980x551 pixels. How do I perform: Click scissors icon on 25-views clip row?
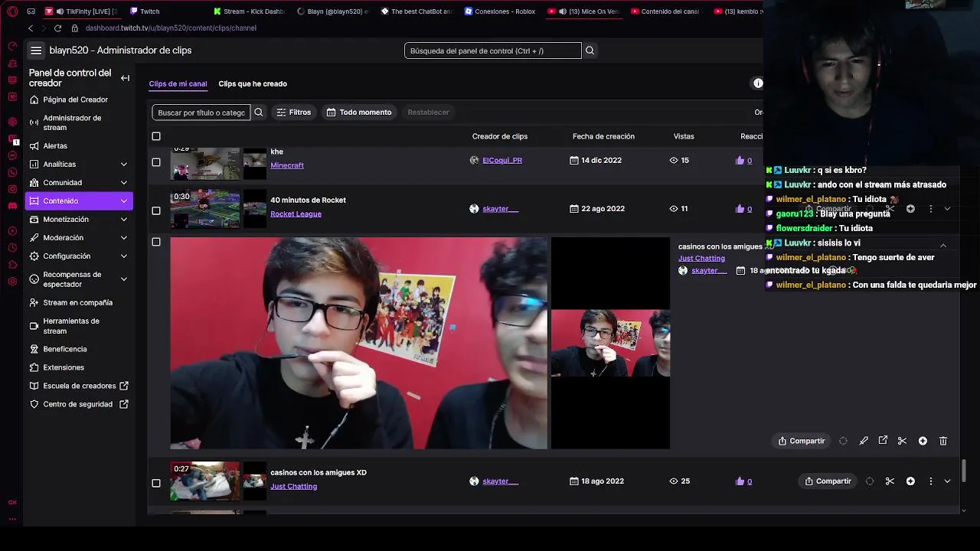890,481
